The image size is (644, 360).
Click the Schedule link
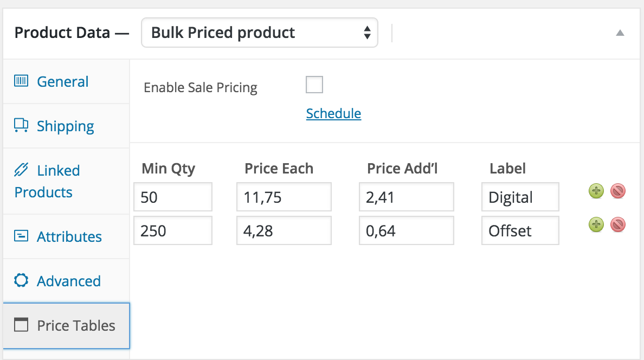[333, 113]
